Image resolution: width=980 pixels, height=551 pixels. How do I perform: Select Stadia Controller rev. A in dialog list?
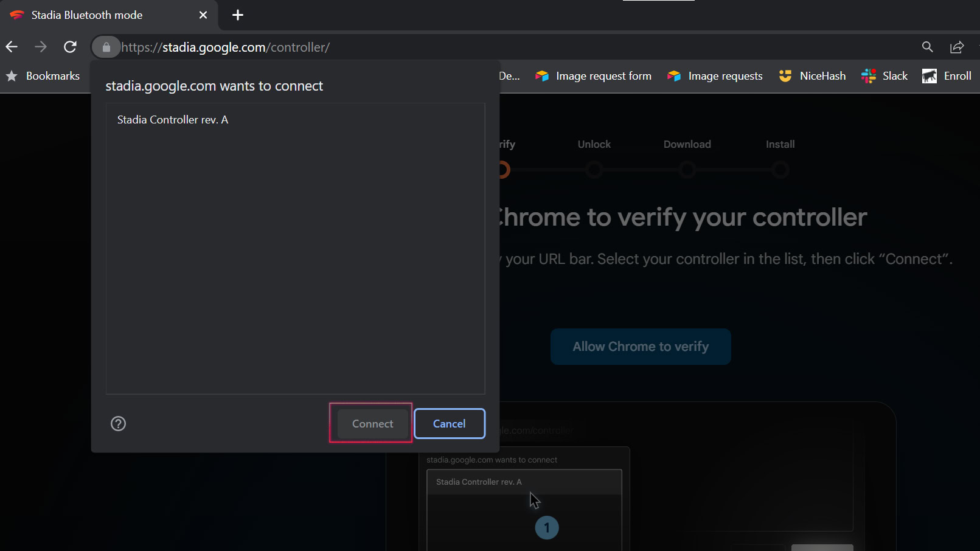click(295, 120)
